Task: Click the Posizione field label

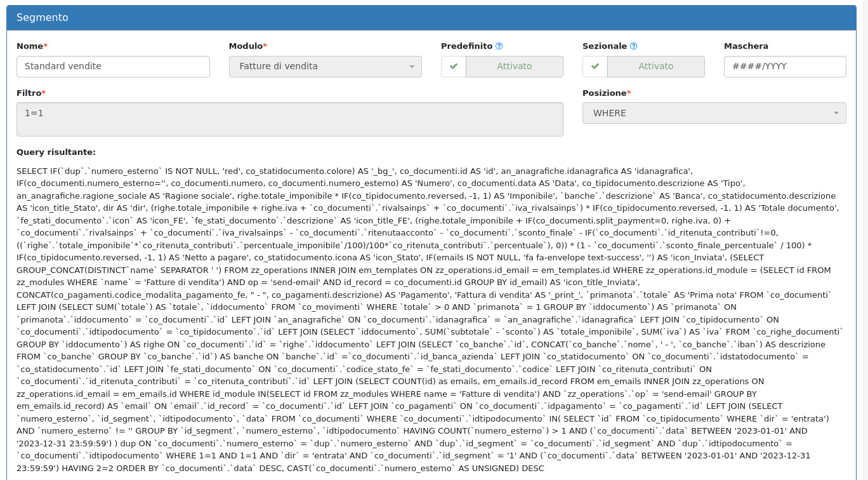Action: click(x=605, y=93)
